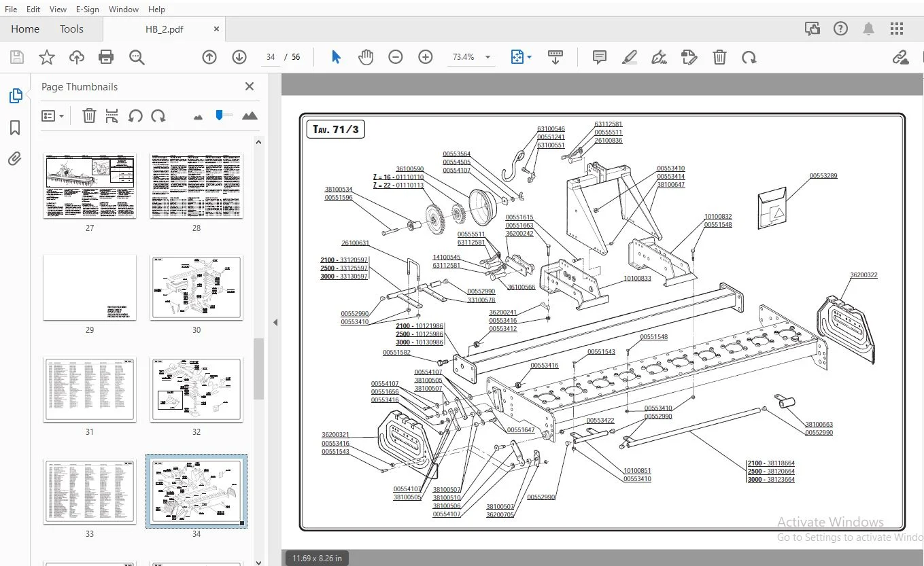
Task: Collapse the left navigation pane arrow
Action: 275,322
